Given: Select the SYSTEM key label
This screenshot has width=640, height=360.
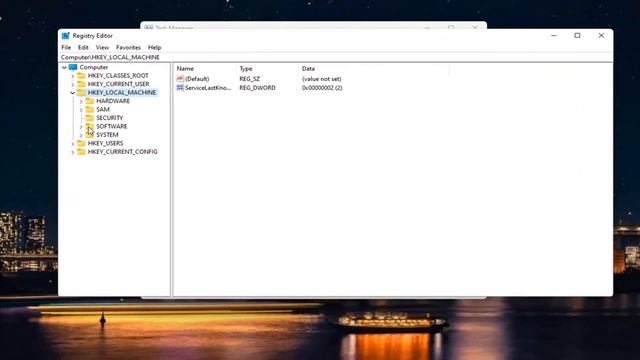Looking at the screenshot, I should tap(107, 135).
